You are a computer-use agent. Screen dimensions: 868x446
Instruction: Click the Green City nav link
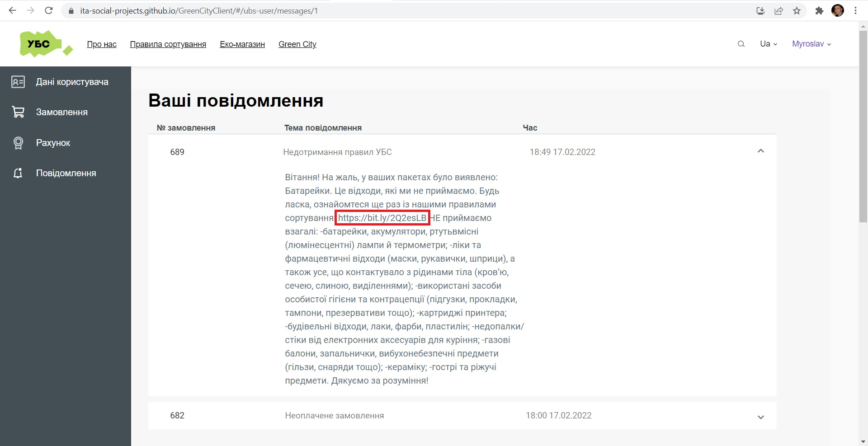(297, 44)
